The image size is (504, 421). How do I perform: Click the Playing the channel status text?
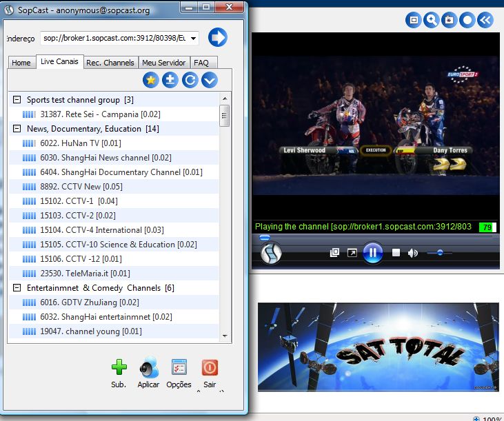363,227
